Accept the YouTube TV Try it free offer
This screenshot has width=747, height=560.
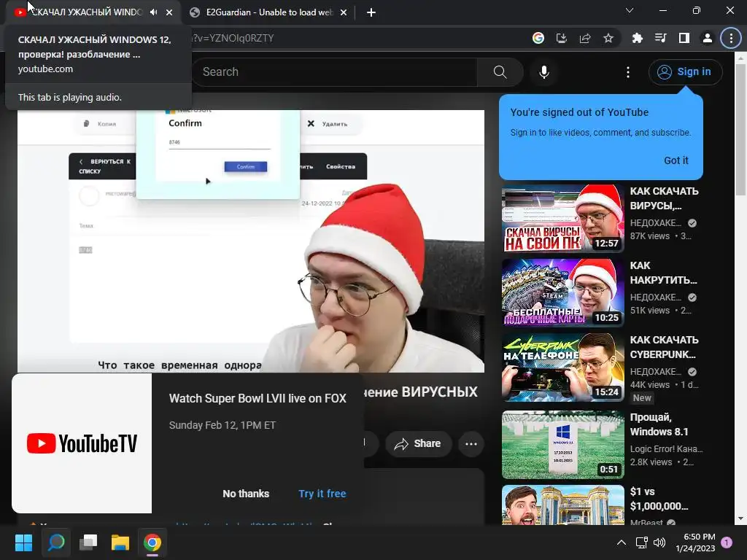point(322,494)
